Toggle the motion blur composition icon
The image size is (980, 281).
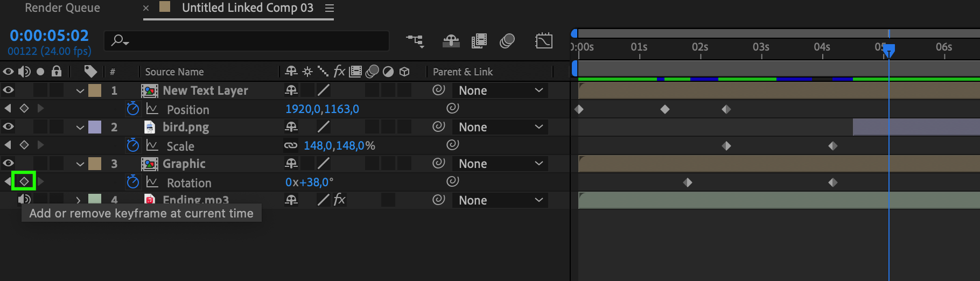[x=507, y=41]
